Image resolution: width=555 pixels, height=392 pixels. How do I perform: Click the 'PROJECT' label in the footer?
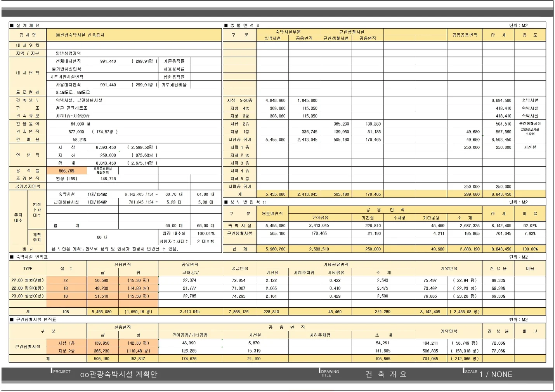(x=62, y=371)
